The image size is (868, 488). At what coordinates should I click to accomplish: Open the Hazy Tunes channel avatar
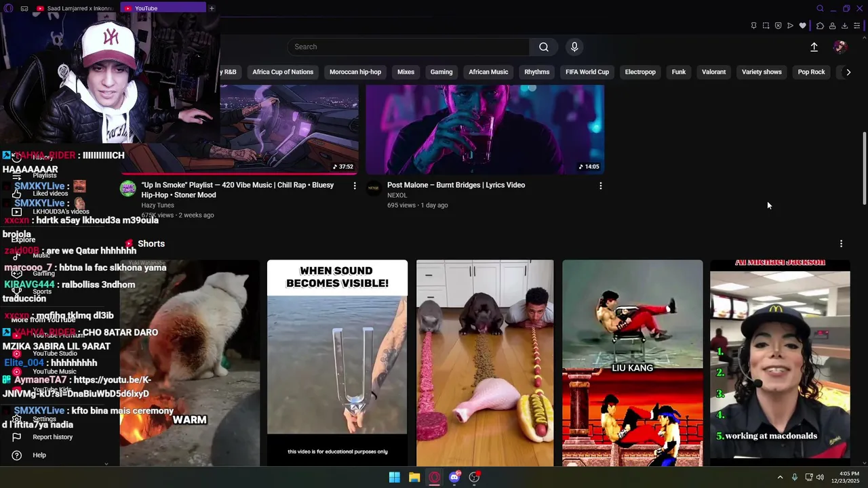[x=127, y=188]
